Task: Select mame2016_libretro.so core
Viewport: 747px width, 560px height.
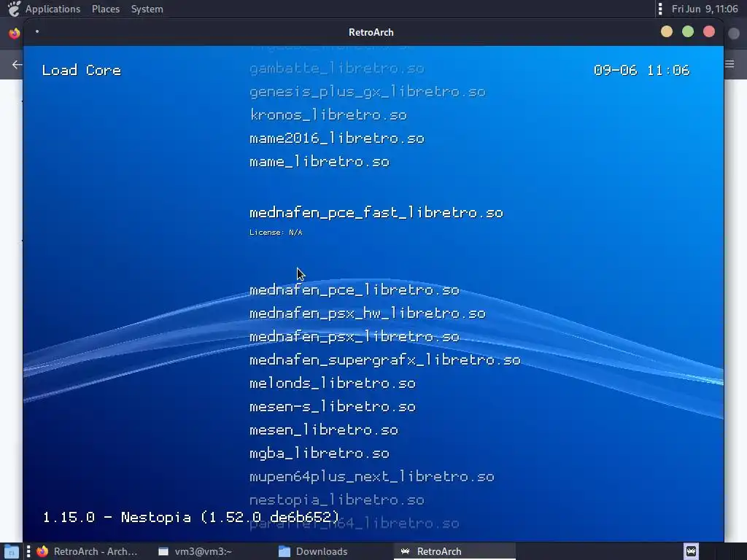Action: pos(337,138)
